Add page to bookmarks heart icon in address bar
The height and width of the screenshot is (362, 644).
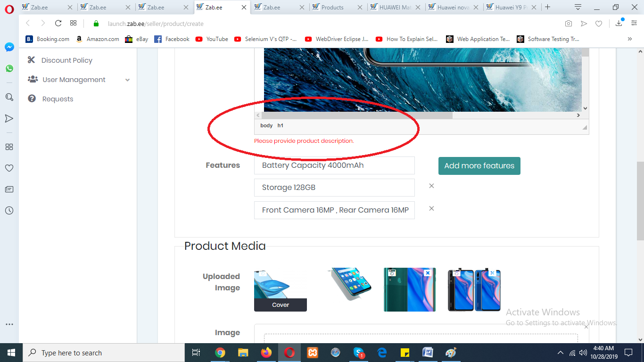coord(599,24)
